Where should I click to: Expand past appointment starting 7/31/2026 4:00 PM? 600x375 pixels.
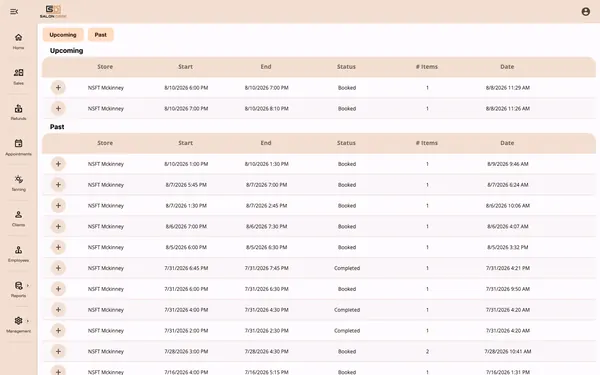pos(58,310)
